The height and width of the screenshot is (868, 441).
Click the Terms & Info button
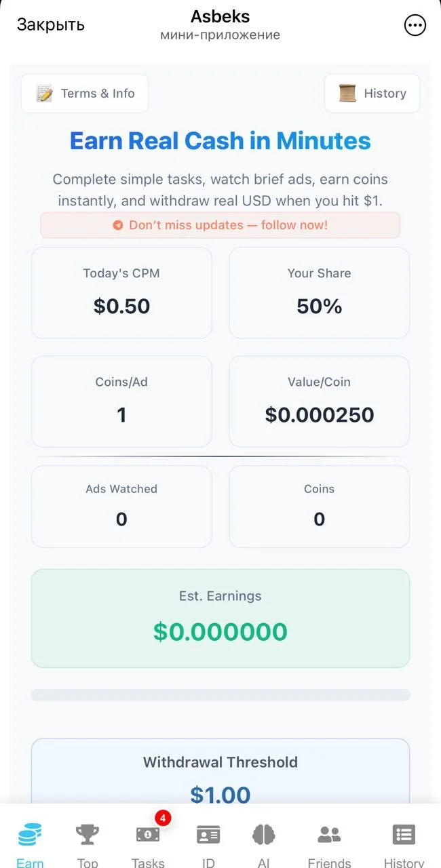pos(85,94)
